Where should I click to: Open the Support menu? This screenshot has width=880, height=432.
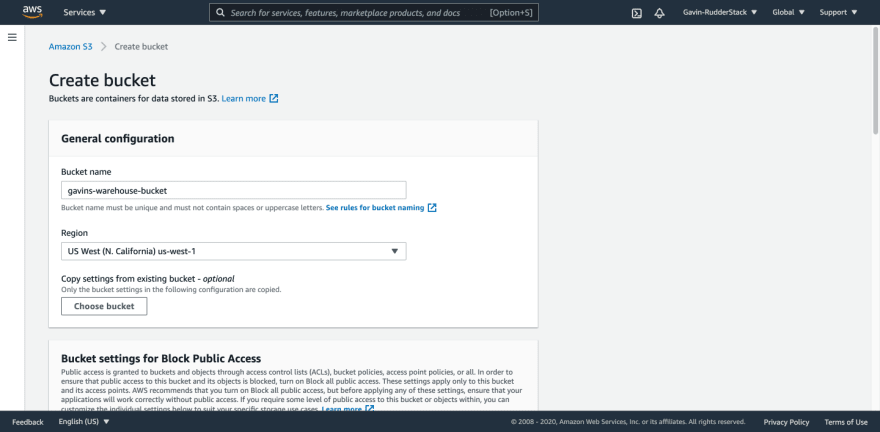click(838, 13)
